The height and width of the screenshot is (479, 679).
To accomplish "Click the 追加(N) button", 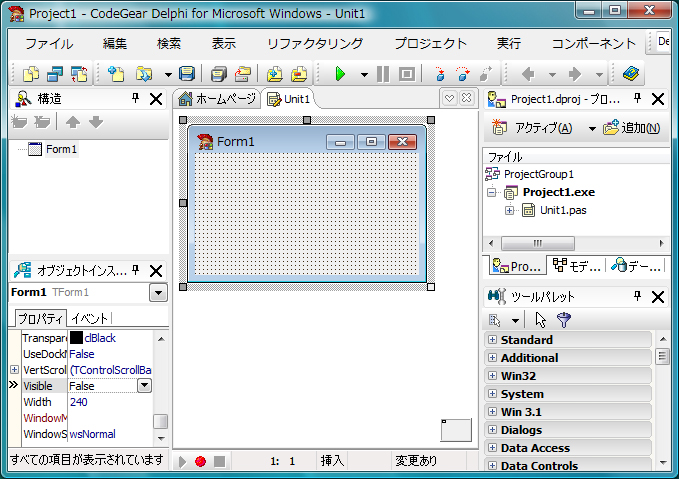I will (632, 128).
